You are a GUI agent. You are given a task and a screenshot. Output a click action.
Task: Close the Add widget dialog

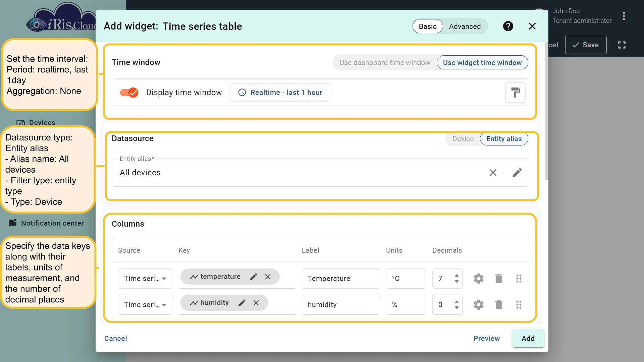[x=532, y=26]
